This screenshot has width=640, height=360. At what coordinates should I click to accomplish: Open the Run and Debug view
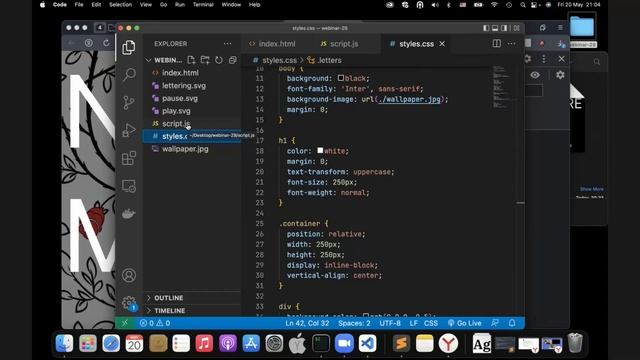tap(129, 130)
